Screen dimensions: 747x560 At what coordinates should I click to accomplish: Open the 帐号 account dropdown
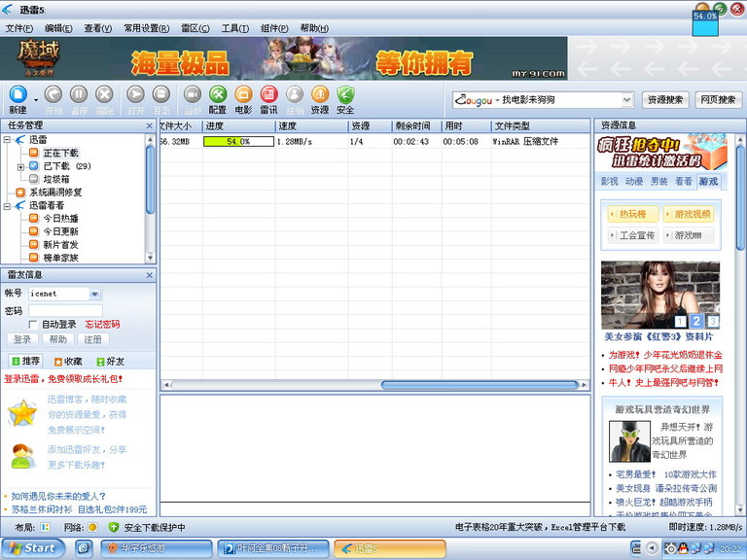[x=94, y=294]
